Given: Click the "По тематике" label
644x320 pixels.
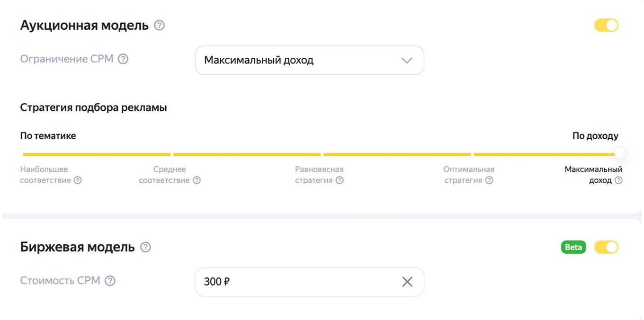Looking at the screenshot, I should click(48, 135).
